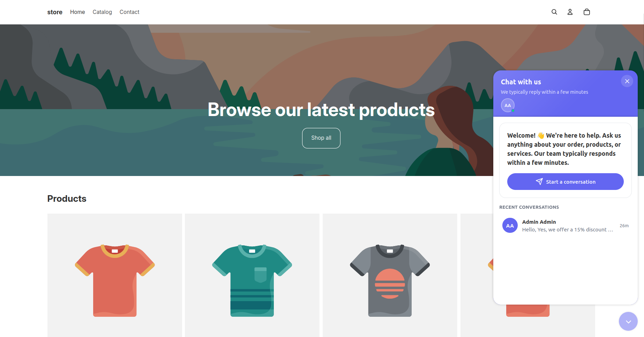This screenshot has width=644, height=337.
Task: Open the Catalog menu item
Action: 102,12
